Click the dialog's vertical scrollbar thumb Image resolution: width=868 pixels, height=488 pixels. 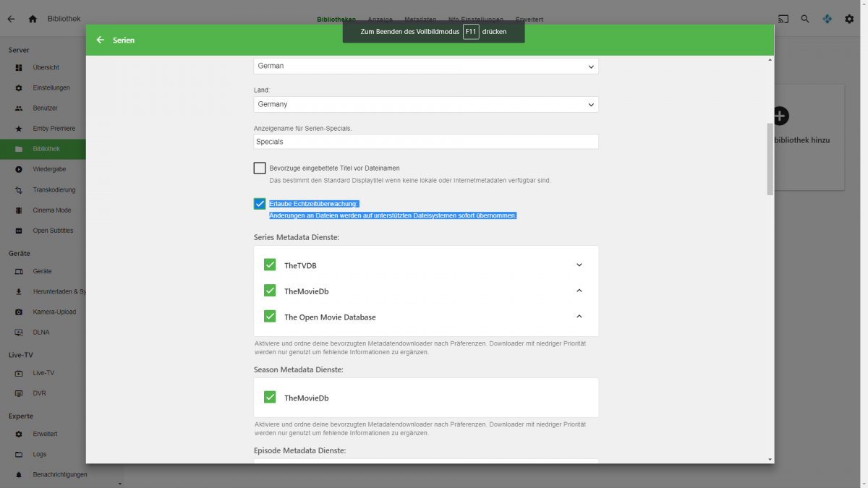point(770,159)
